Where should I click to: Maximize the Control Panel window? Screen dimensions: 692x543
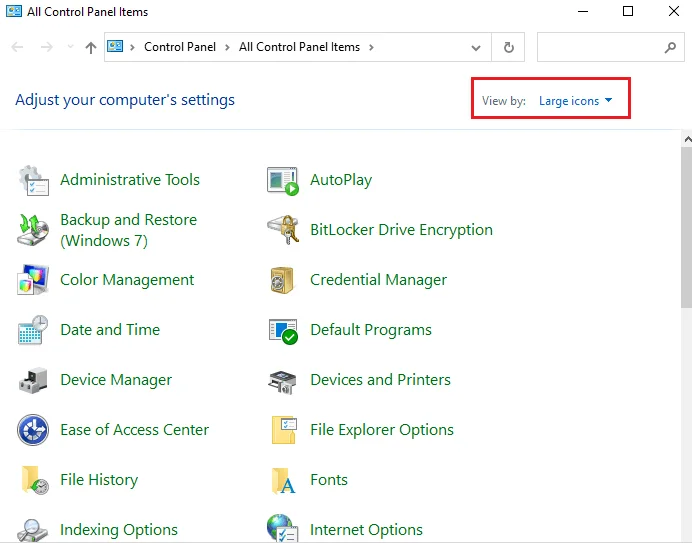point(628,11)
